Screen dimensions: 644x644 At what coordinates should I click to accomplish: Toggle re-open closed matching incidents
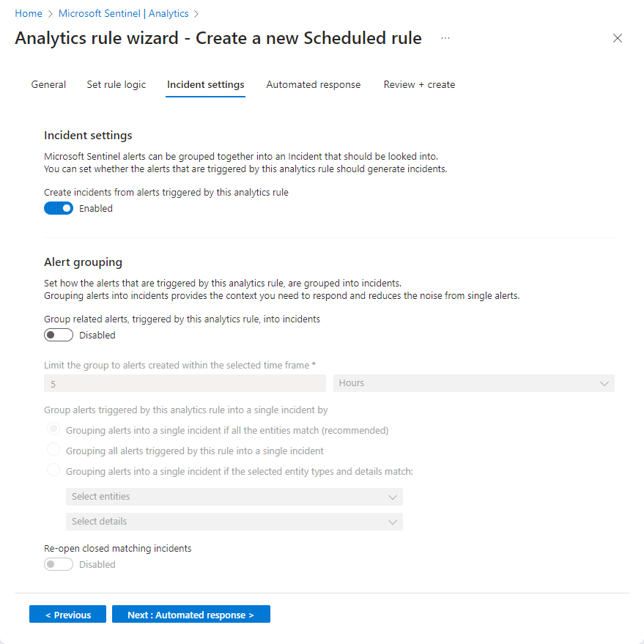click(x=59, y=564)
